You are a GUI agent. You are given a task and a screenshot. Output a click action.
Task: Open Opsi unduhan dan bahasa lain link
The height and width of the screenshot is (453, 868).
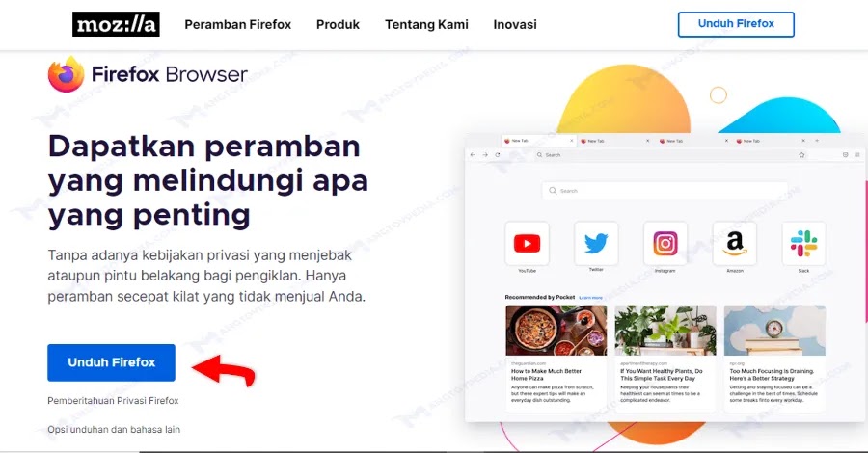pyautogui.click(x=114, y=429)
